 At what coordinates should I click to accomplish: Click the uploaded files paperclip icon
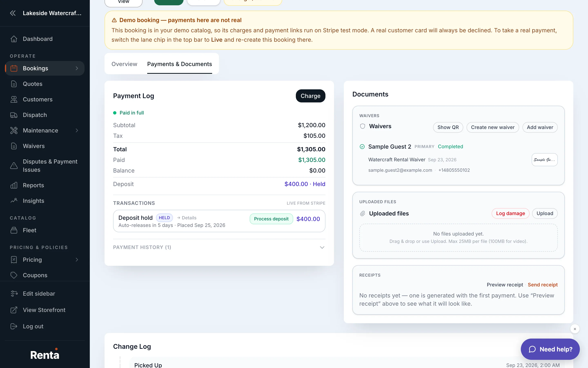363,213
